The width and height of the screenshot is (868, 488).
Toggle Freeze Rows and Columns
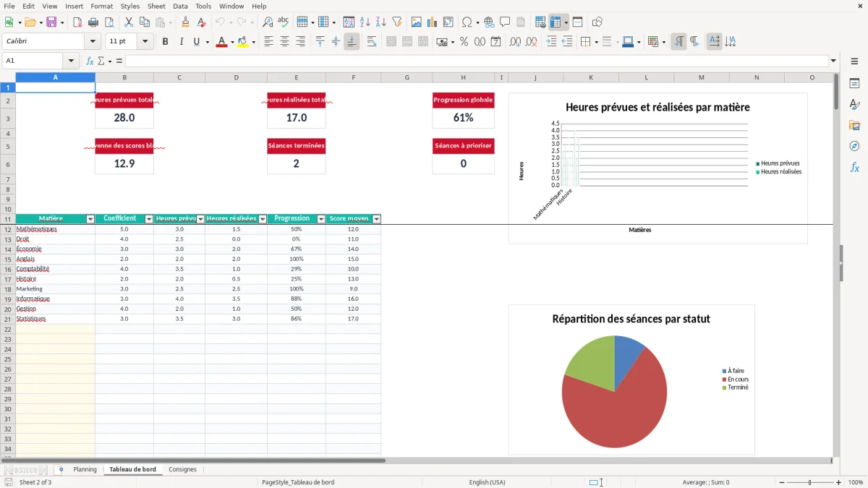point(556,22)
